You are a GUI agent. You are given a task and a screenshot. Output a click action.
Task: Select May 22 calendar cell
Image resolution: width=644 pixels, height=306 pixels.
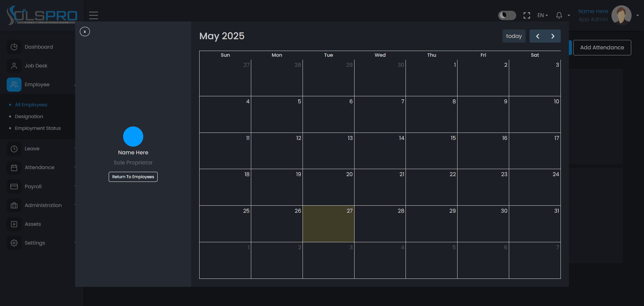pos(431,187)
